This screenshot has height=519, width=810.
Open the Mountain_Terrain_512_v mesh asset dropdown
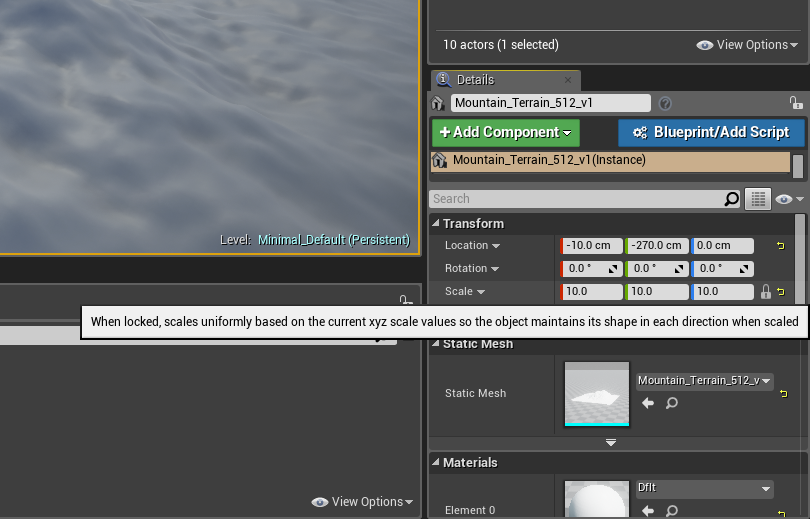[x=705, y=381]
